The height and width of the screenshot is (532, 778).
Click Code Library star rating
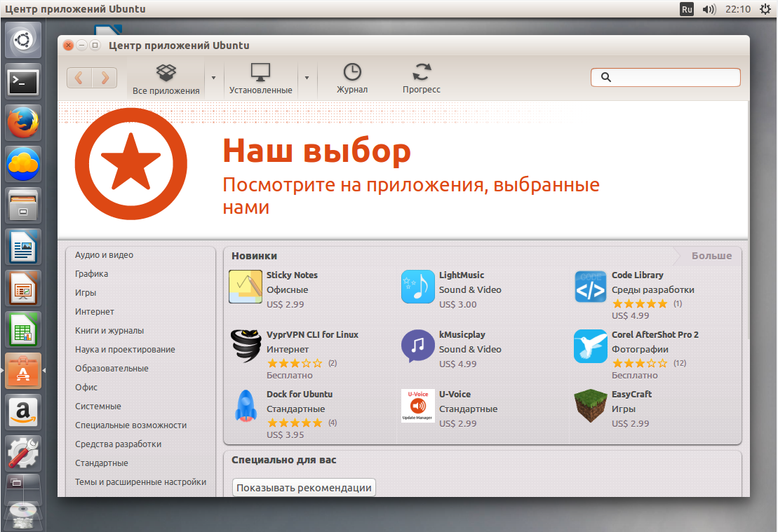[x=640, y=303]
